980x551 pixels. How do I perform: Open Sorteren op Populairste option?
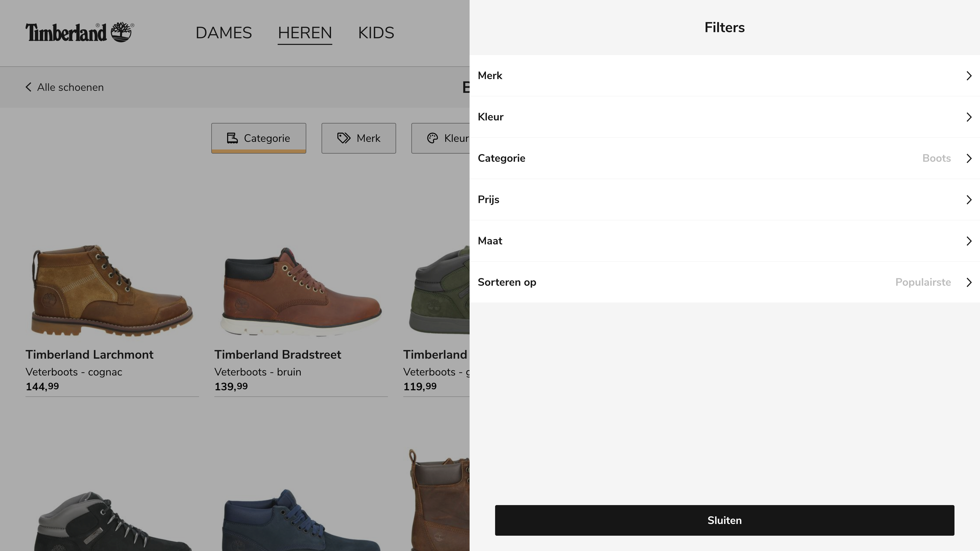tap(724, 282)
